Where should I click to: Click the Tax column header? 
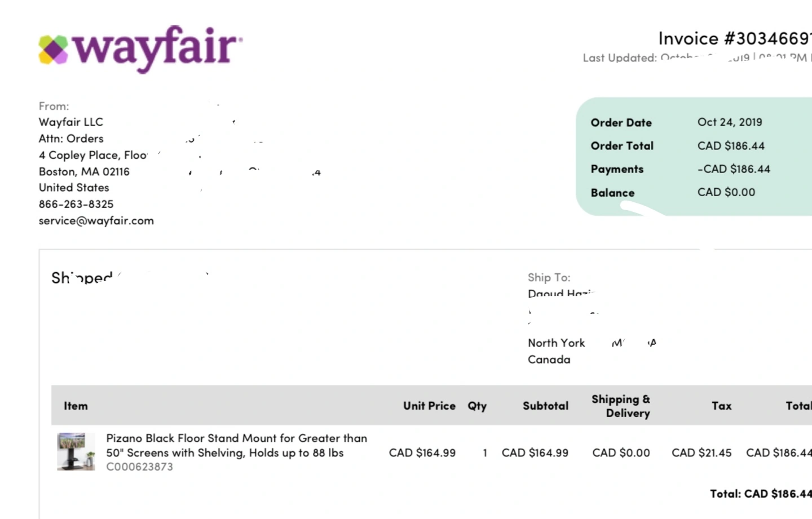tap(721, 406)
